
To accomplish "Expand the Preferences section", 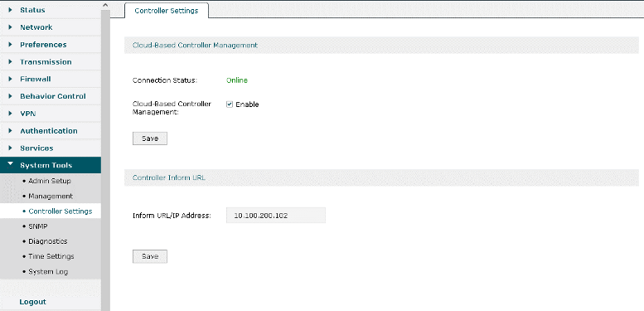I will pos(50,45).
